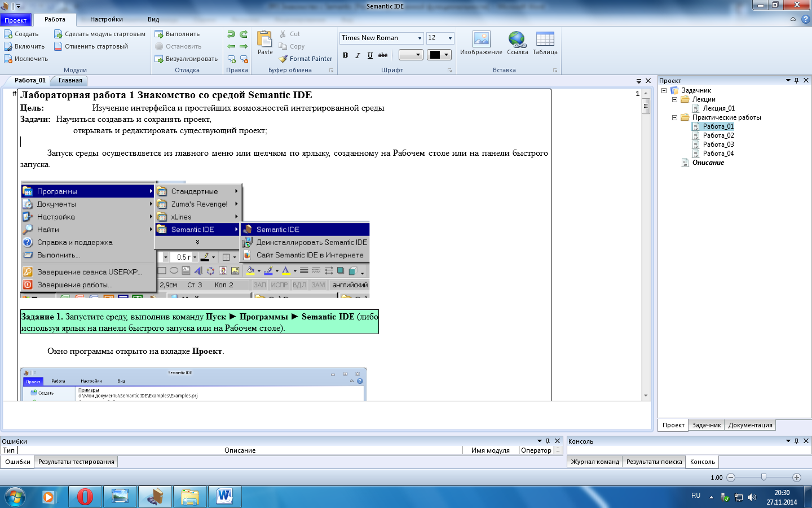Image resolution: width=812 pixels, height=508 pixels.
Task: Click the taskbar file explorer folder
Action: [190, 497]
